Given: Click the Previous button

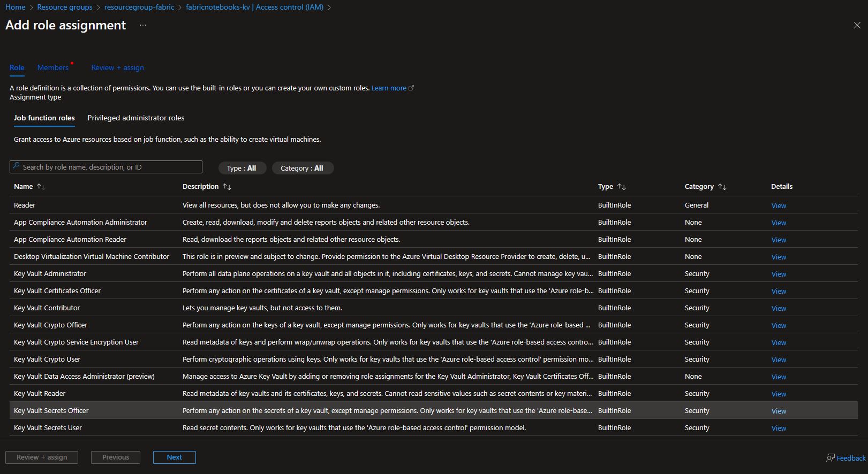Looking at the screenshot, I should [116, 457].
